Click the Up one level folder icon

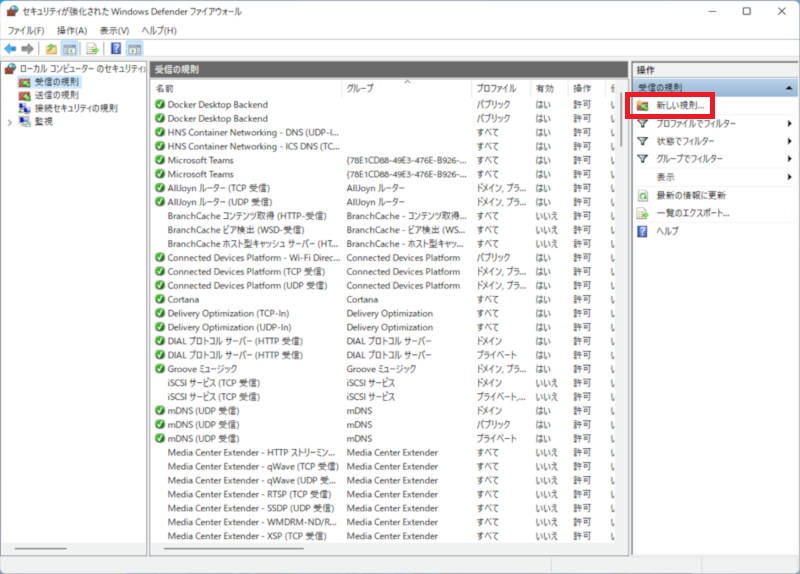[52, 49]
